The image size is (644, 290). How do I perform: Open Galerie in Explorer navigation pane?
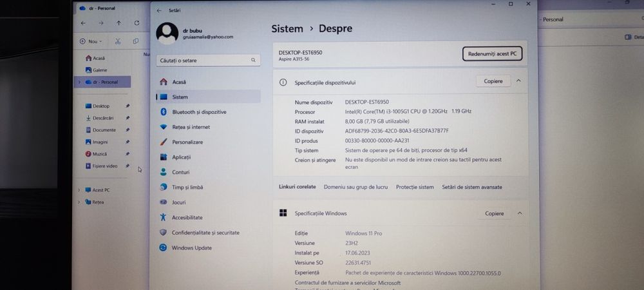(96, 70)
